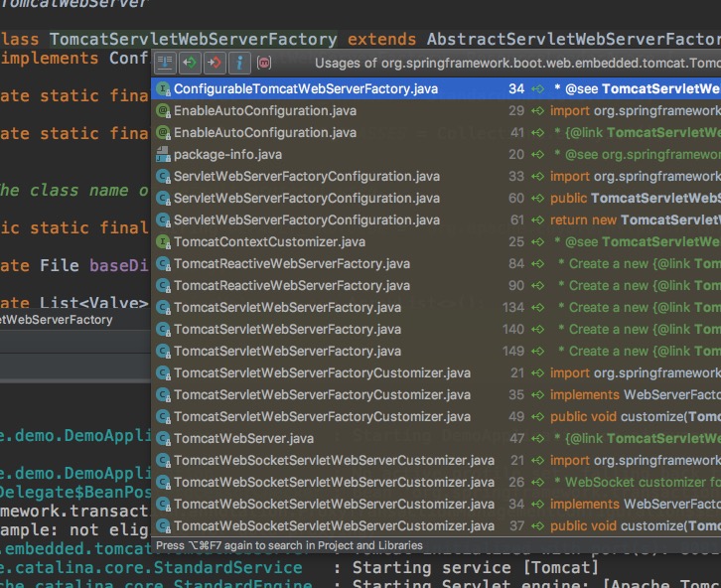Click AbstractServletWebServerFactory in the editor declaration
721x588 pixels.
573,40
